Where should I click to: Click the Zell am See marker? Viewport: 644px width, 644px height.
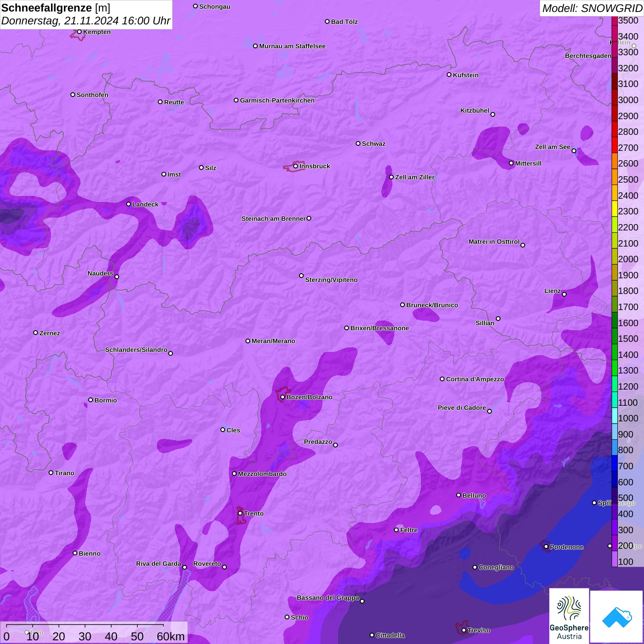point(574,151)
